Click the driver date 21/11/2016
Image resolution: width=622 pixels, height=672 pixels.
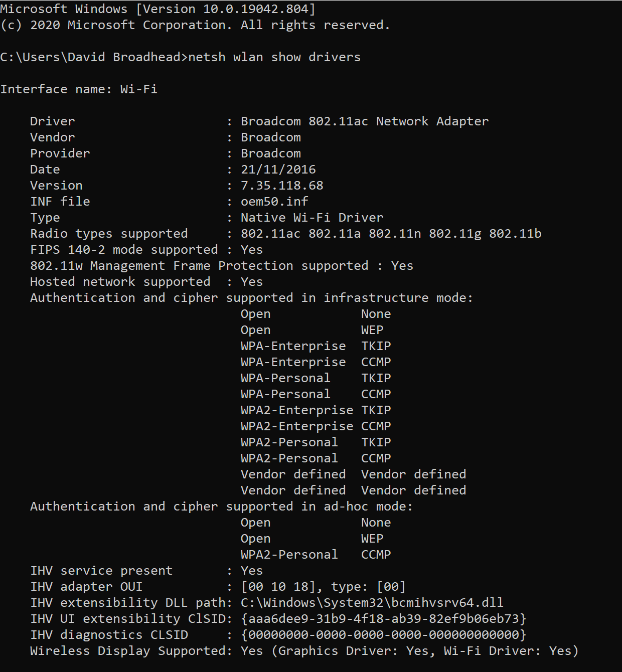pos(278,170)
